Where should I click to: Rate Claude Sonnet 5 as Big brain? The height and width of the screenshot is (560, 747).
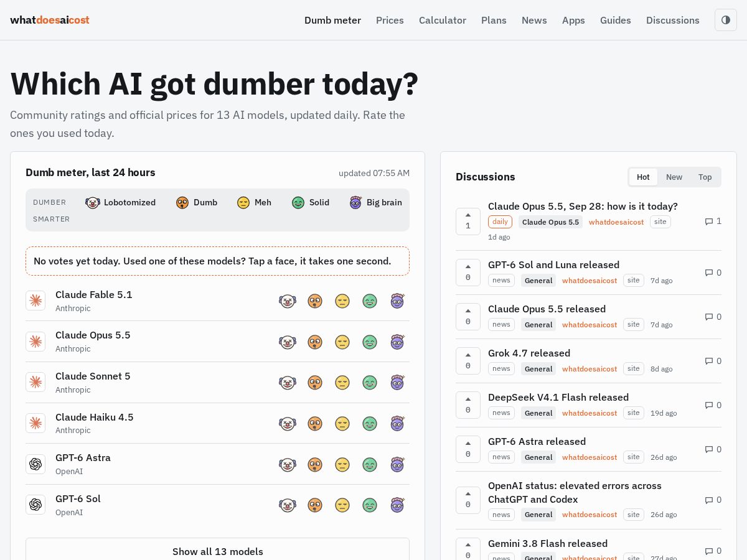398,383
